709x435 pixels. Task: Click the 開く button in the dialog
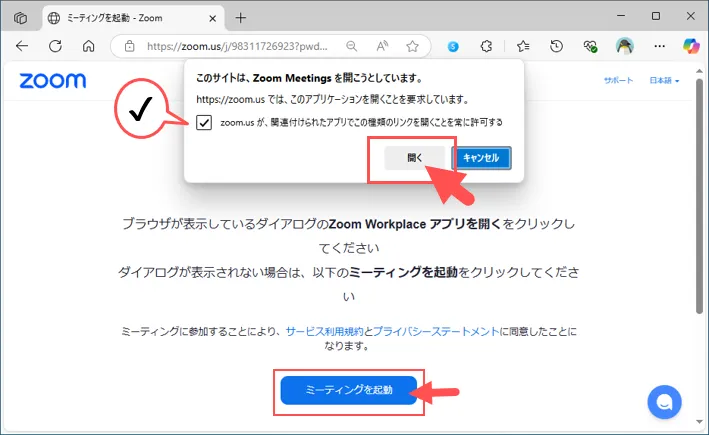tap(415, 158)
